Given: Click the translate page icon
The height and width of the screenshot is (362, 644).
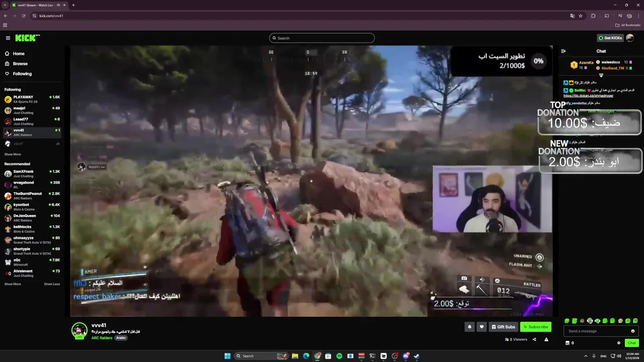Looking at the screenshot, I should (572, 16).
